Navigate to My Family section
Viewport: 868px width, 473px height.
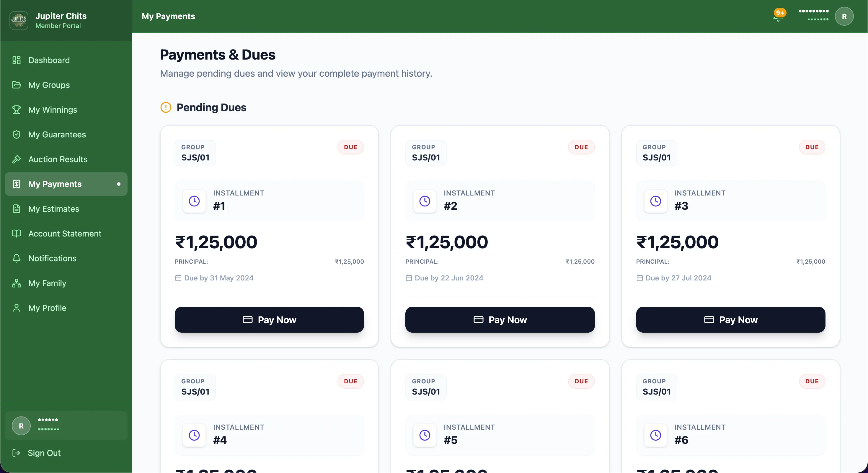point(47,283)
